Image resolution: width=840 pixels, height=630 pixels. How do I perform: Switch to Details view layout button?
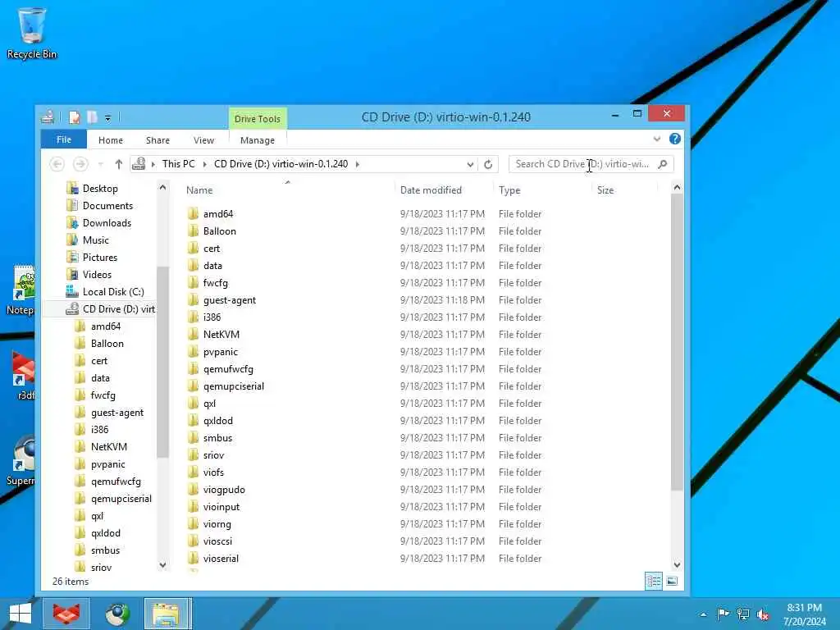[x=654, y=582]
